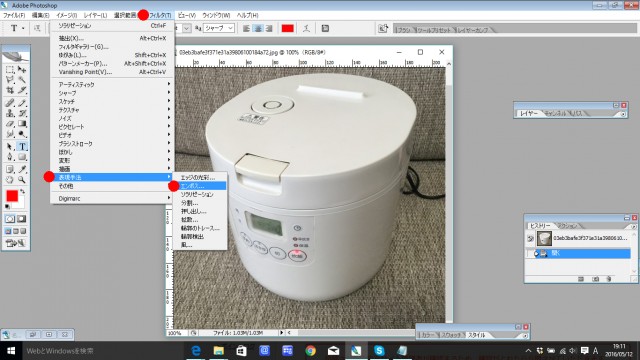Switch to Quick Mask mode button
Viewport: 640px width, 360px height.
tap(22, 219)
